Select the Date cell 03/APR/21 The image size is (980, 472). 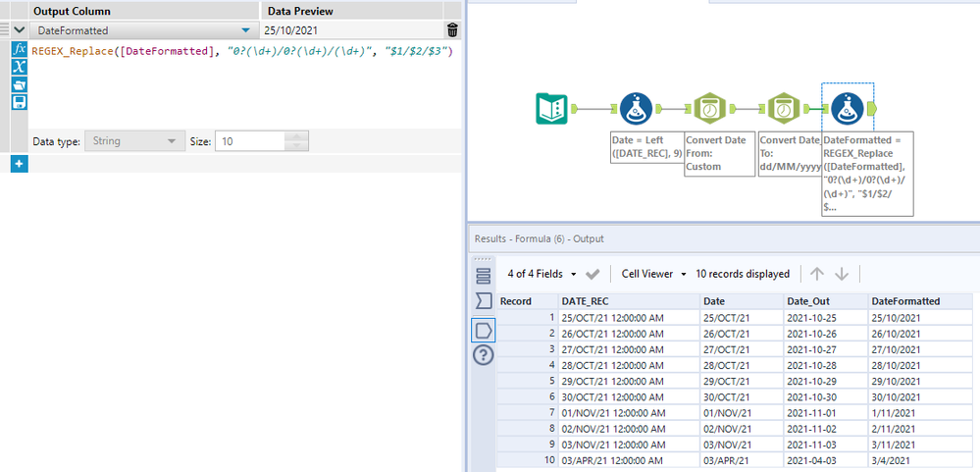(741, 459)
